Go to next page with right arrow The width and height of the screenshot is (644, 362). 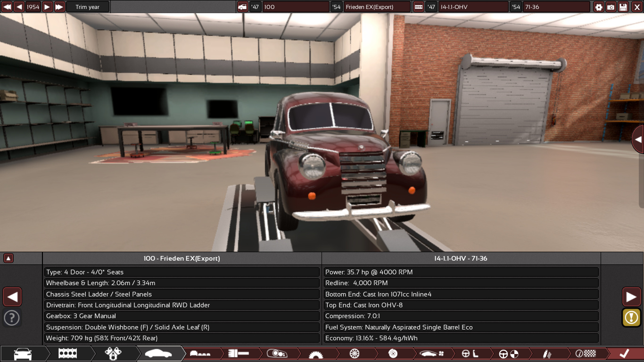pos(631,297)
